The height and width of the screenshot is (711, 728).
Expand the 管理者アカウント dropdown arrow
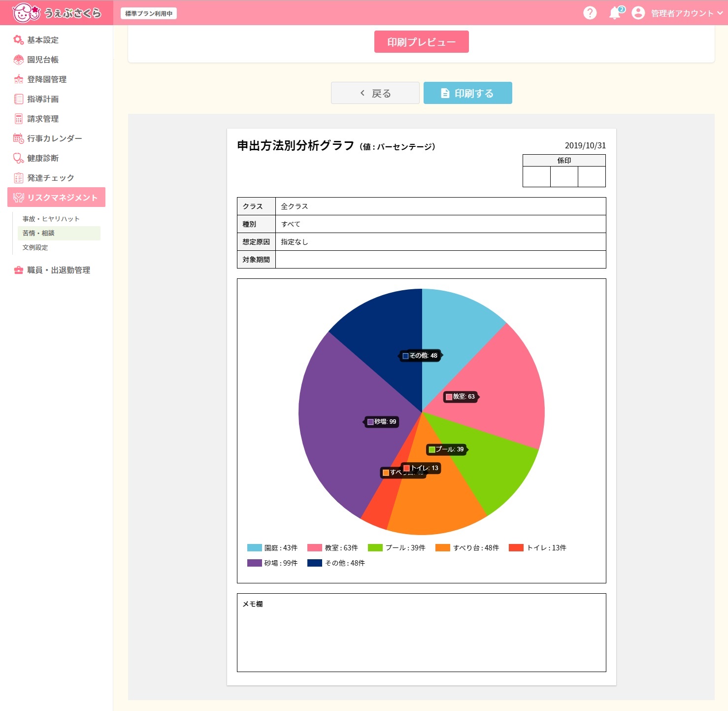pos(720,13)
